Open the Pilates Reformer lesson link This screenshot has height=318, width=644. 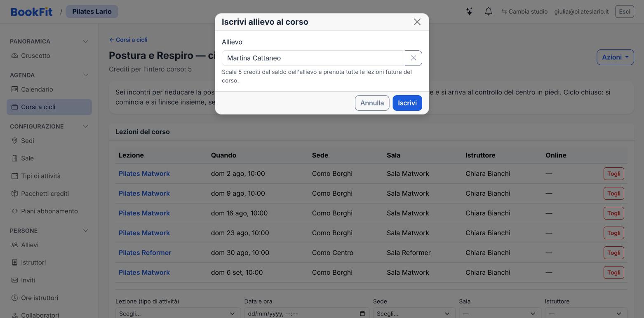tap(145, 253)
